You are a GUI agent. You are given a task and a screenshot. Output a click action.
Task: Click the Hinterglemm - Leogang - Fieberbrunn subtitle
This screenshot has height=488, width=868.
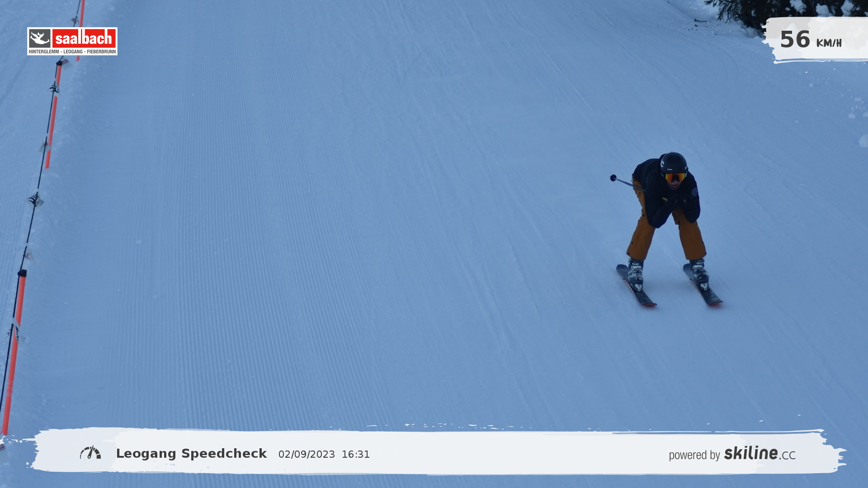coord(72,52)
